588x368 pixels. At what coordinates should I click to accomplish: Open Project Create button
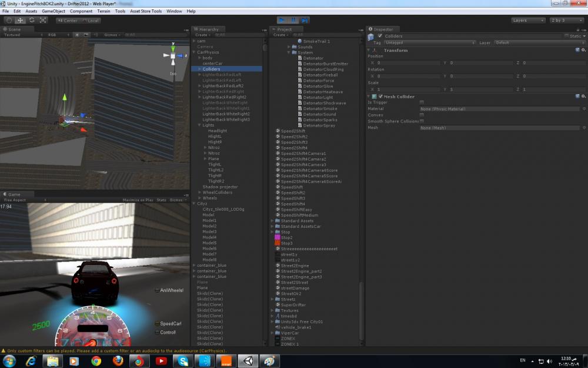[x=280, y=35]
